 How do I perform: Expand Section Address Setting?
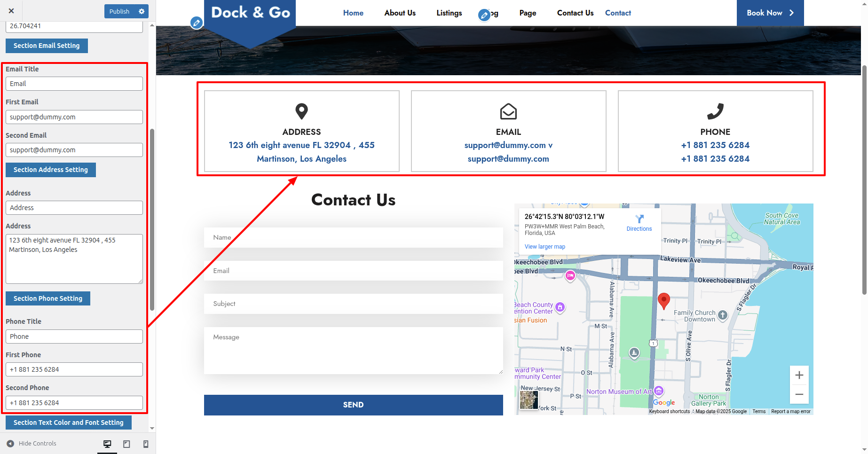pyautogui.click(x=50, y=170)
